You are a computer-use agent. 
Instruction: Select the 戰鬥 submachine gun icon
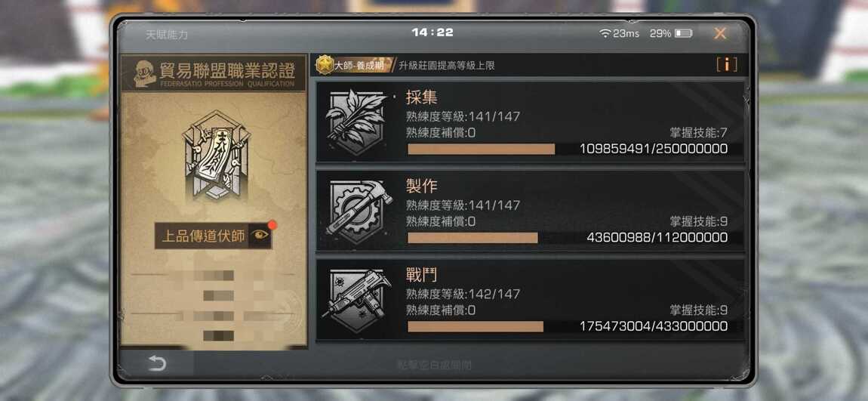click(x=357, y=301)
